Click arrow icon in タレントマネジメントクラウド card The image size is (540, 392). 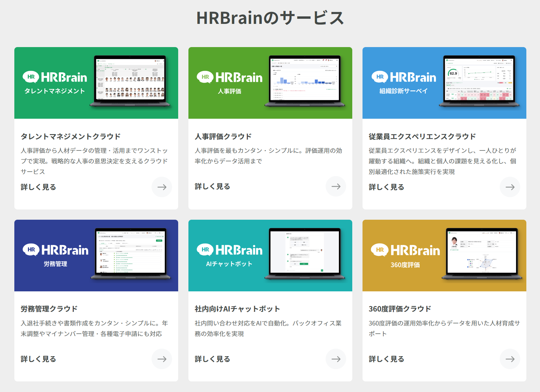pos(162,187)
